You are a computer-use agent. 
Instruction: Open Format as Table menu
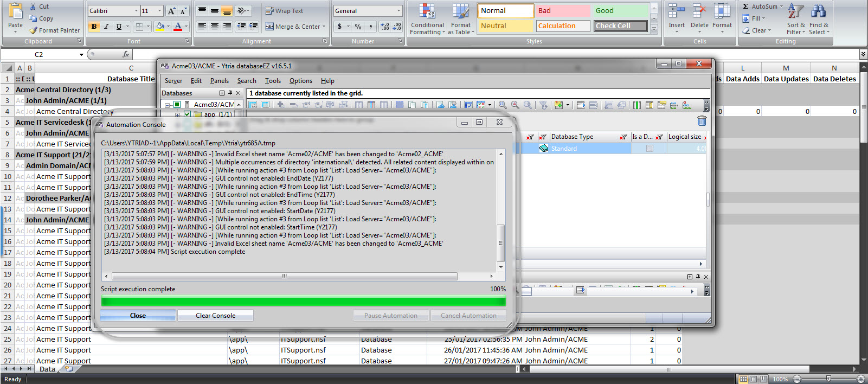coord(461,20)
